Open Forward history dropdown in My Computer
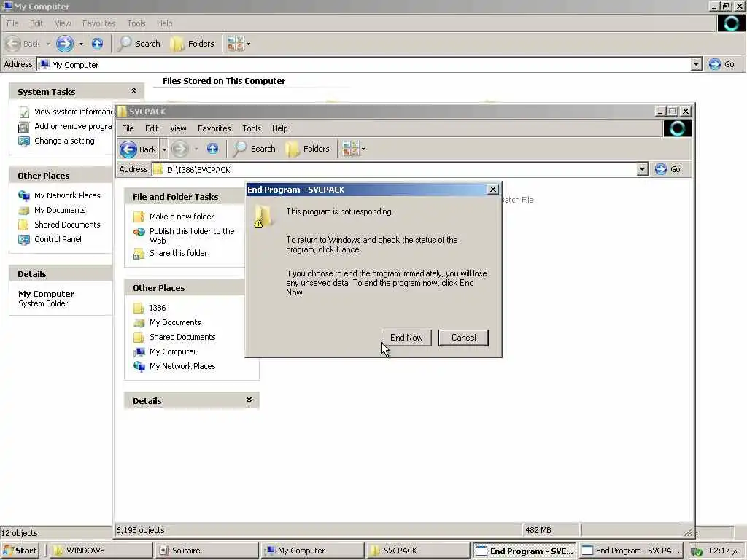Viewport: 747px width, 560px height. [x=81, y=44]
